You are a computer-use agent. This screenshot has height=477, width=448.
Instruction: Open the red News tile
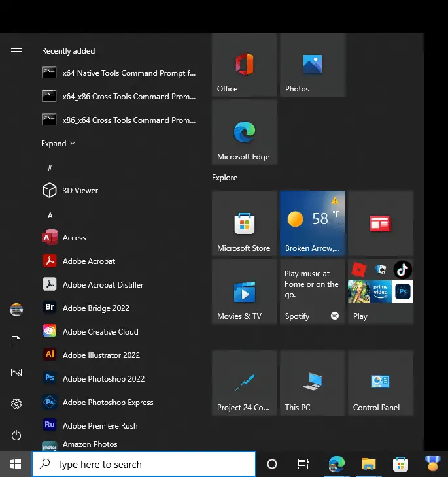pos(381,223)
